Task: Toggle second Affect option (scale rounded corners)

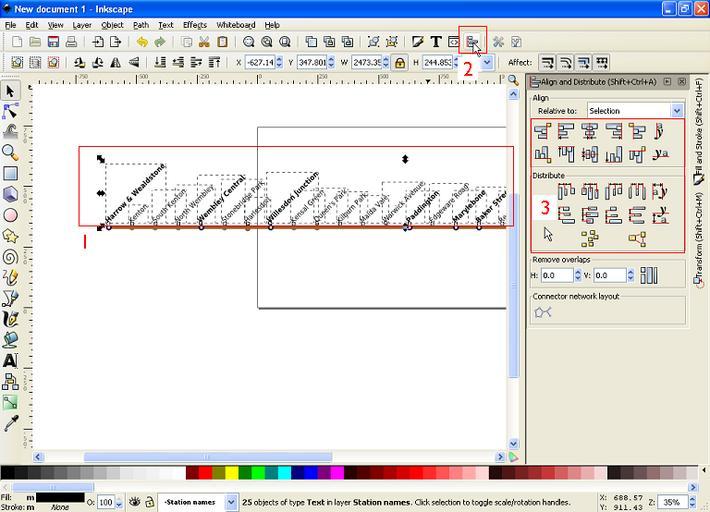Action: click(x=566, y=62)
